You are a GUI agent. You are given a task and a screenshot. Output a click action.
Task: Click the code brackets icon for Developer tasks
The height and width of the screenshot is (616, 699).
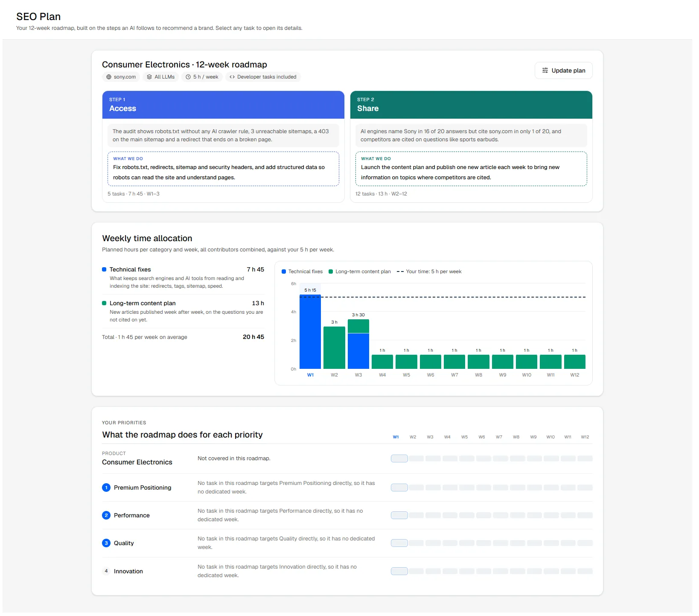pos(232,77)
